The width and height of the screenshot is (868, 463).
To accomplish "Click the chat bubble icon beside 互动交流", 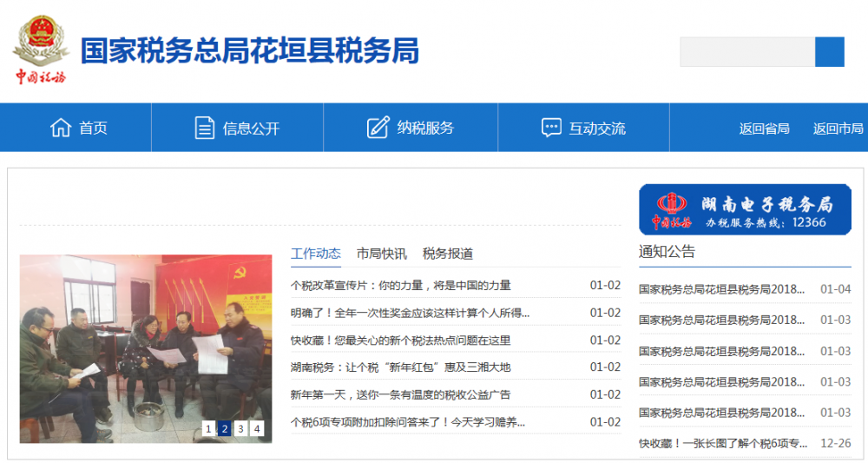I will coord(551,128).
